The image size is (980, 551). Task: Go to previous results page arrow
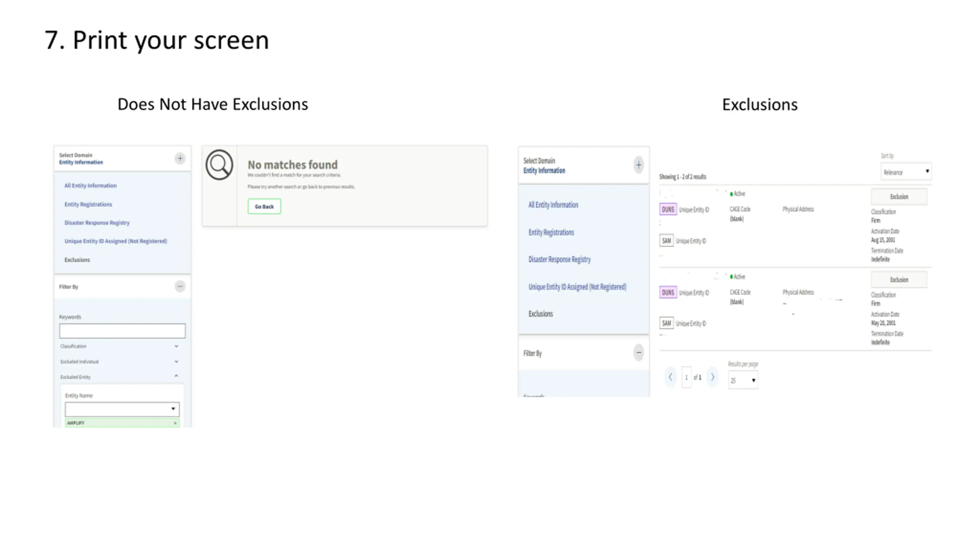coord(670,377)
